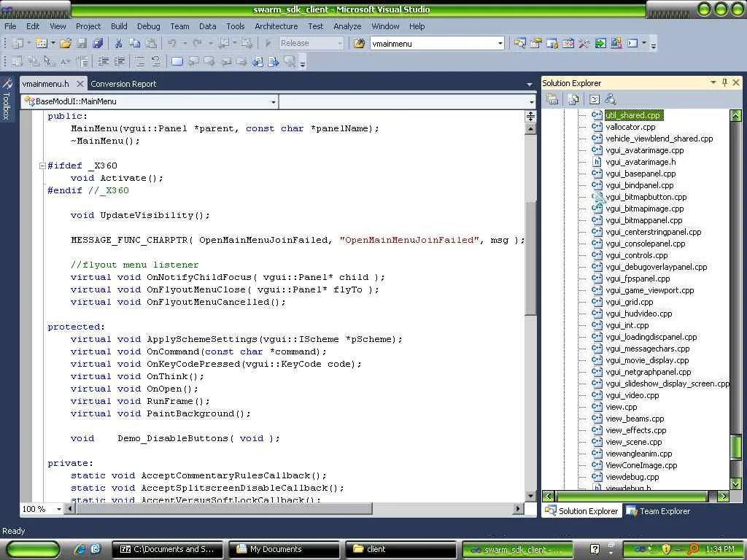Open Solution Explorer window position dropdown
747x560 pixels.
[x=713, y=82]
